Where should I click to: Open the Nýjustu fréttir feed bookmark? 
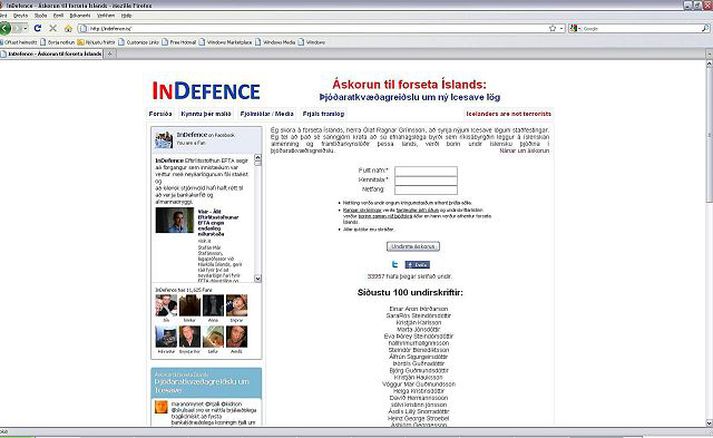pos(96,42)
